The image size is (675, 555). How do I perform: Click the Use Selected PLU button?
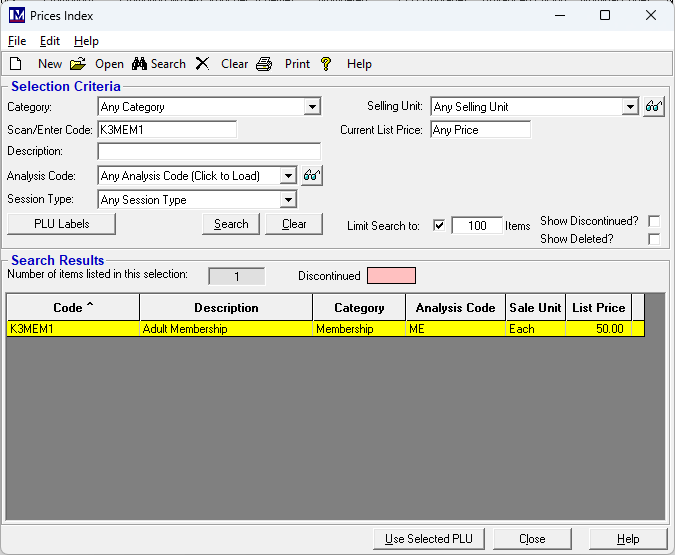coord(429,539)
